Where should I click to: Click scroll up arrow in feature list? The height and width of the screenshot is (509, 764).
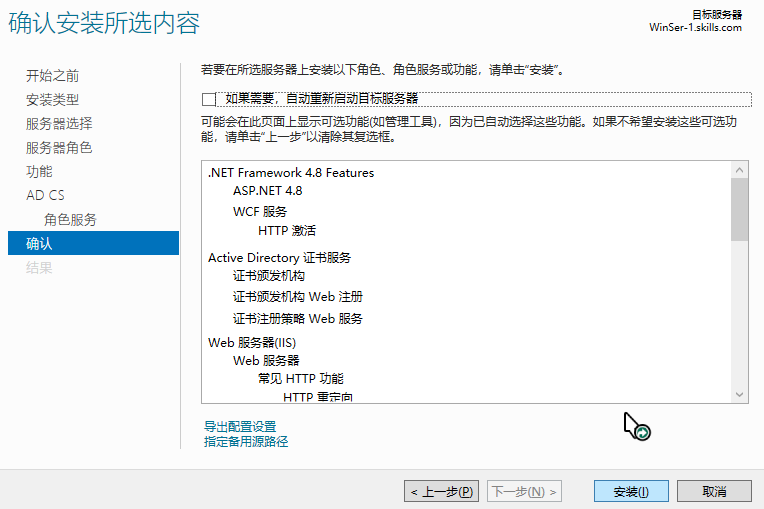(x=740, y=170)
